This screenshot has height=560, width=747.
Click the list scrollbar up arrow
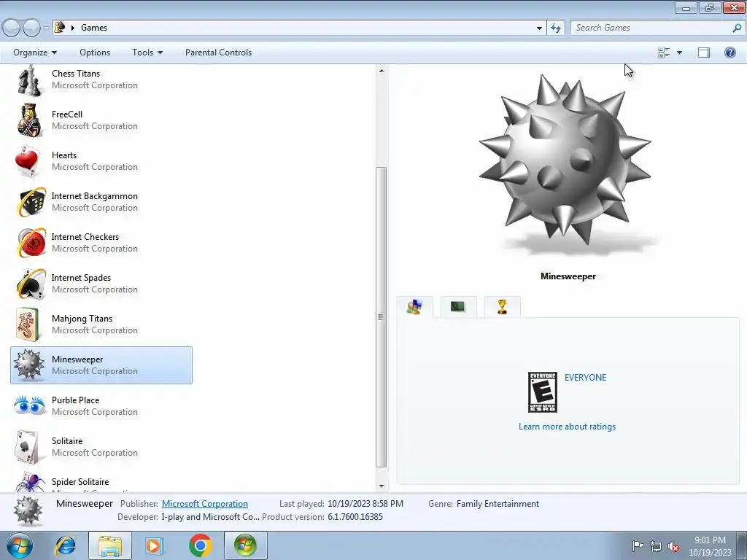(381, 71)
